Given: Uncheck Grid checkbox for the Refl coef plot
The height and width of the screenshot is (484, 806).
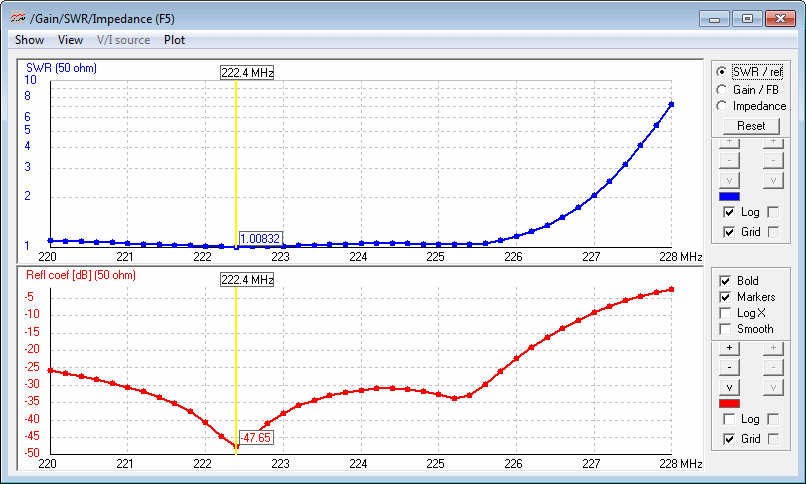Looking at the screenshot, I should pos(729,439).
